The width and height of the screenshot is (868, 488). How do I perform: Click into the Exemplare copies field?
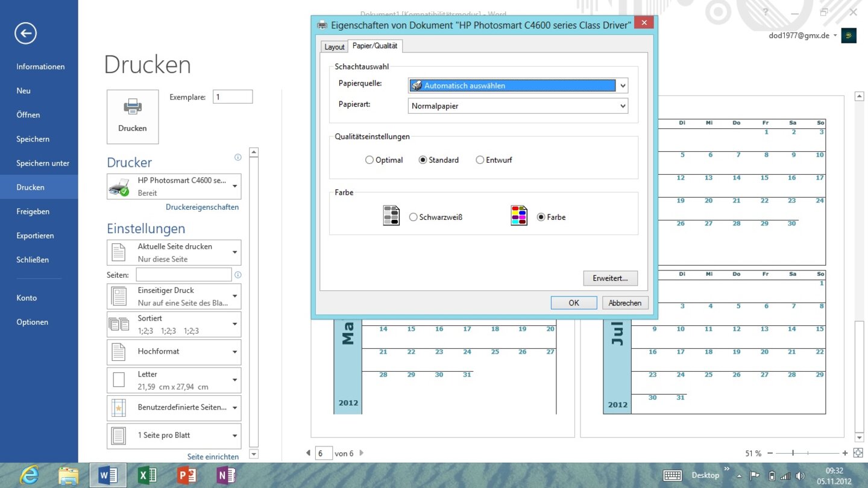(233, 96)
